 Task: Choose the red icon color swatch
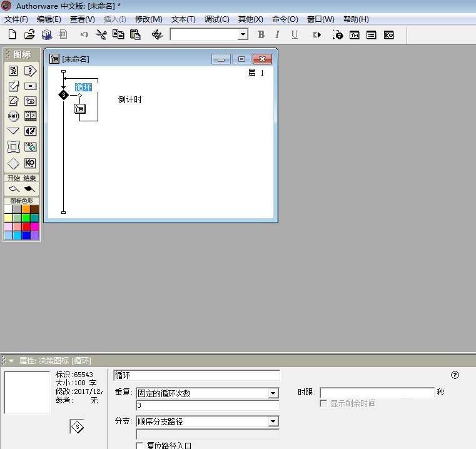26,226
